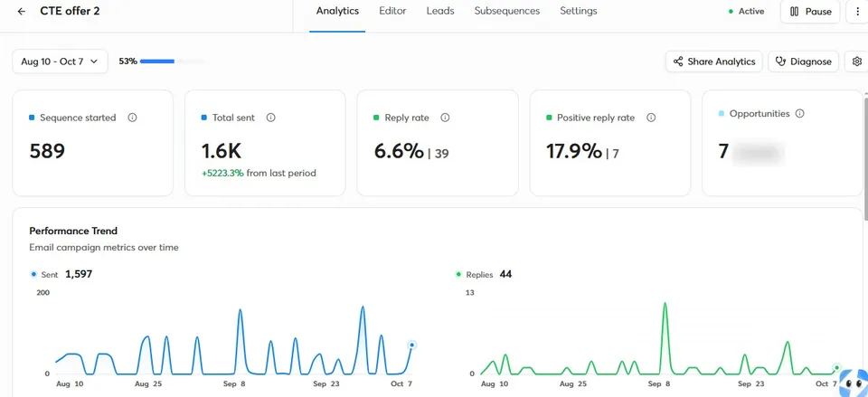Toggle the Replies series legend dot

[x=458, y=274]
